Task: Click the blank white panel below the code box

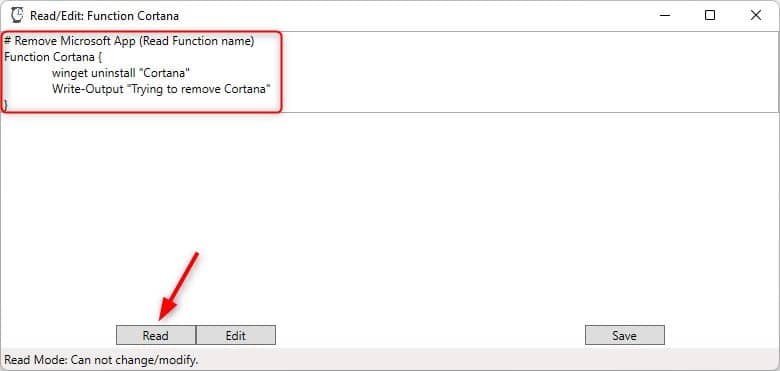Action: (x=390, y=219)
